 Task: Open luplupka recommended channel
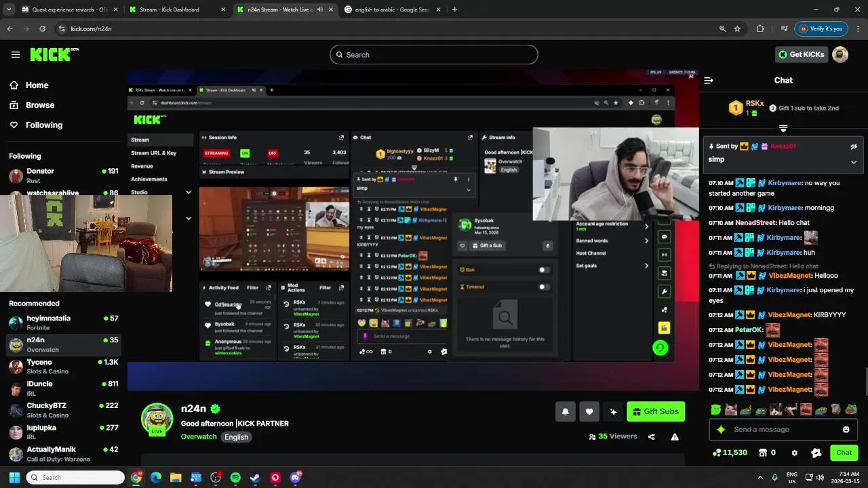(64, 432)
